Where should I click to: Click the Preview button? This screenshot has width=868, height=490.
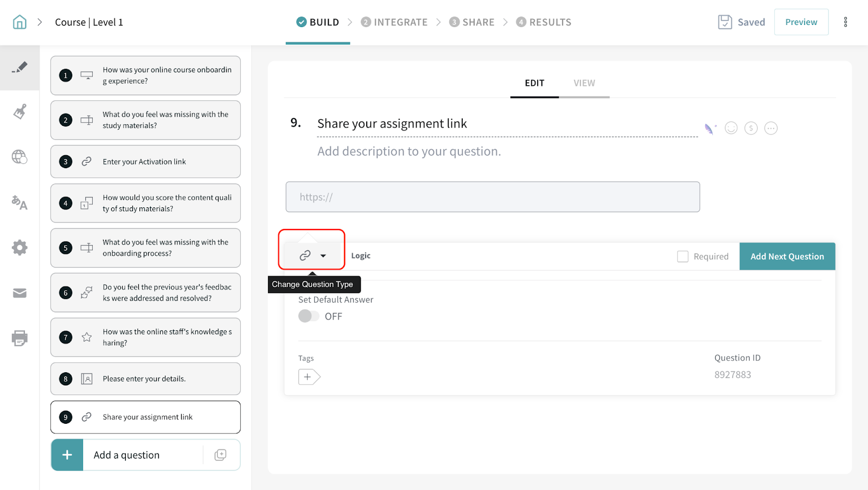801,22
